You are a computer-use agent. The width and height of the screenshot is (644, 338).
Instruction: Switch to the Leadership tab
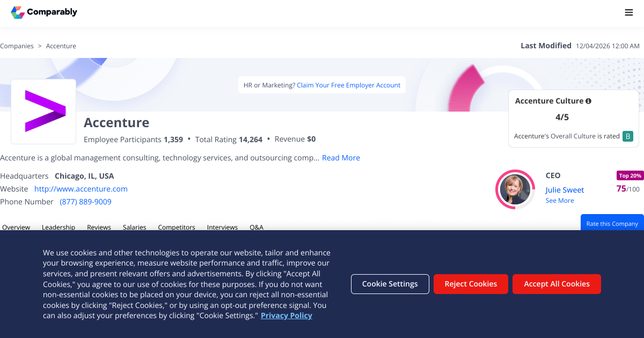58,227
